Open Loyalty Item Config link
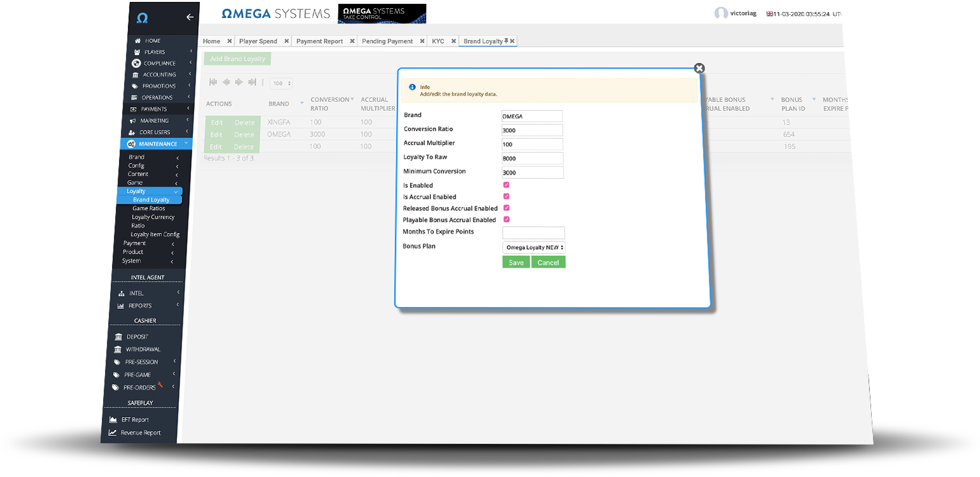This screenshot has width=980, height=477. click(155, 234)
